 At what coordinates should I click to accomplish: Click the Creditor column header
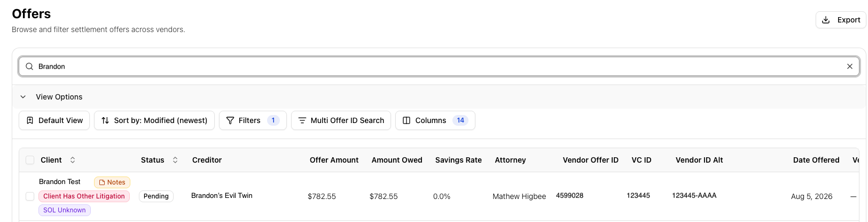tap(207, 160)
